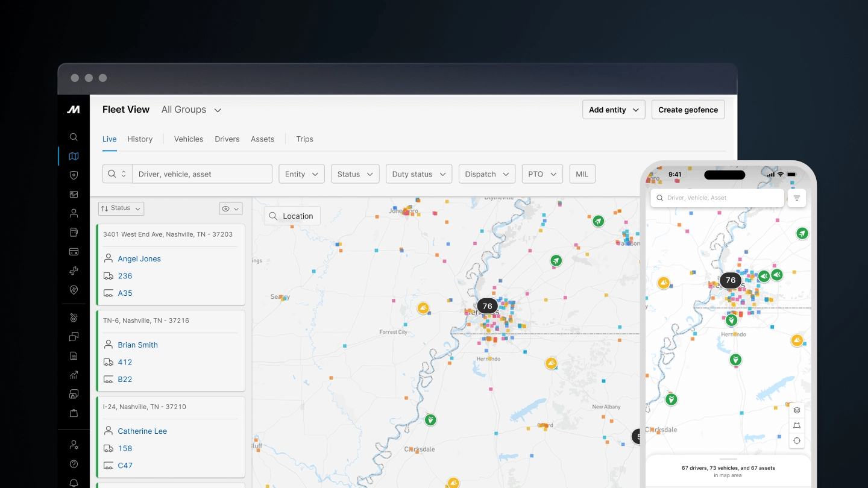Screen dimensions: 868x488
Task: Open the card payments icon in sidebar
Action: click(x=74, y=252)
